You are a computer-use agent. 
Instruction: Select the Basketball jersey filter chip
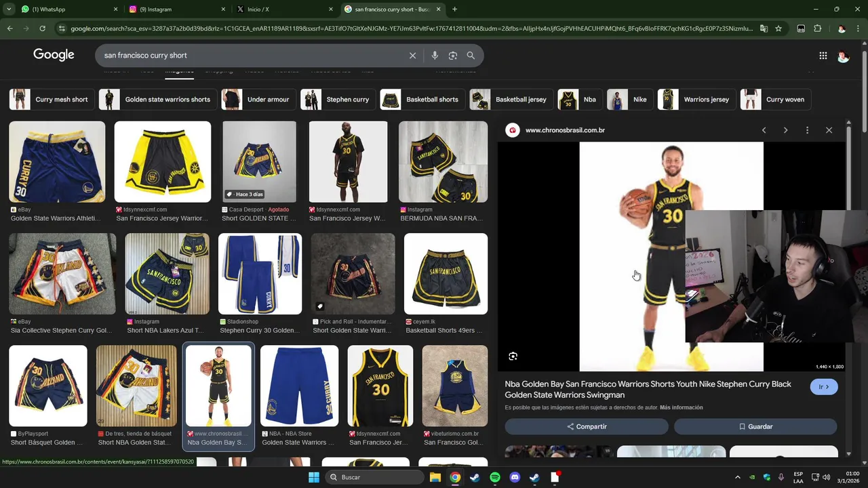(x=511, y=100)
